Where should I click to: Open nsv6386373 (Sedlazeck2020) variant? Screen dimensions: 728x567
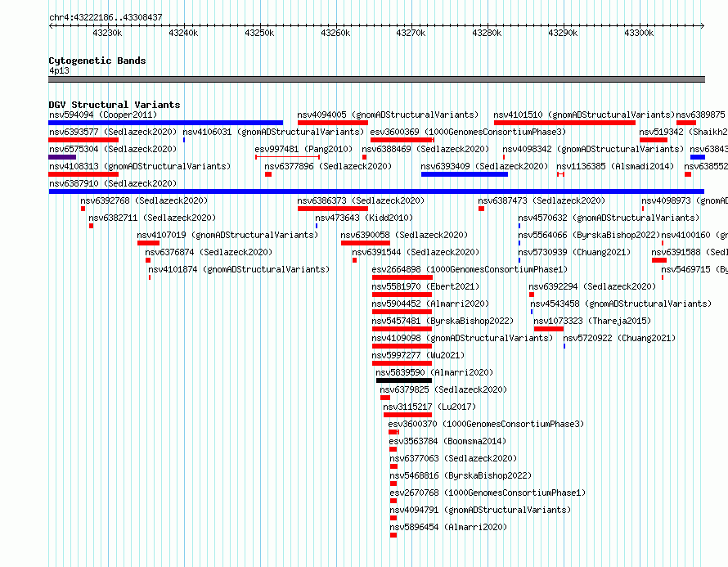[361, 200]
